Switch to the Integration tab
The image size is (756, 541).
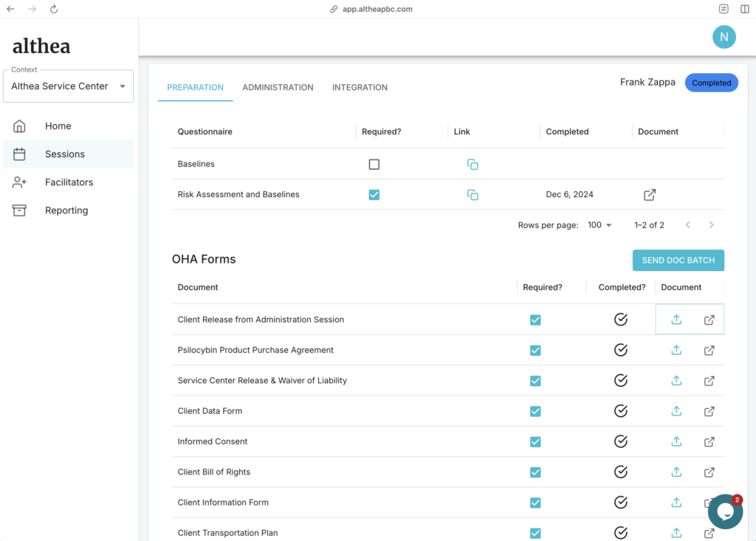360,87
